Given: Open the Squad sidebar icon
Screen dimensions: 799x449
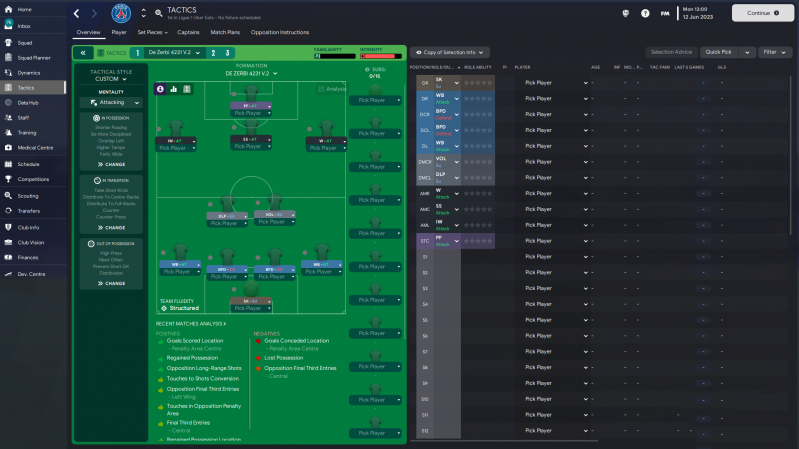Looking at the screenshot, I should pos(9,43).
